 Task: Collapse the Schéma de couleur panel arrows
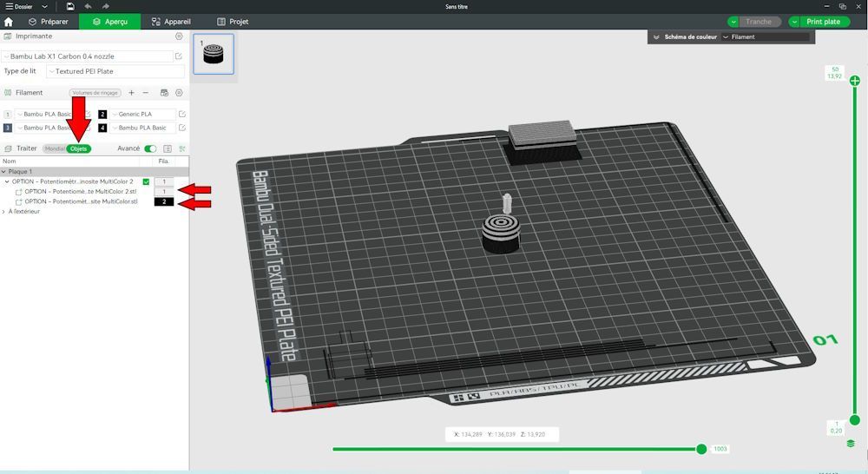click(656, 37)
